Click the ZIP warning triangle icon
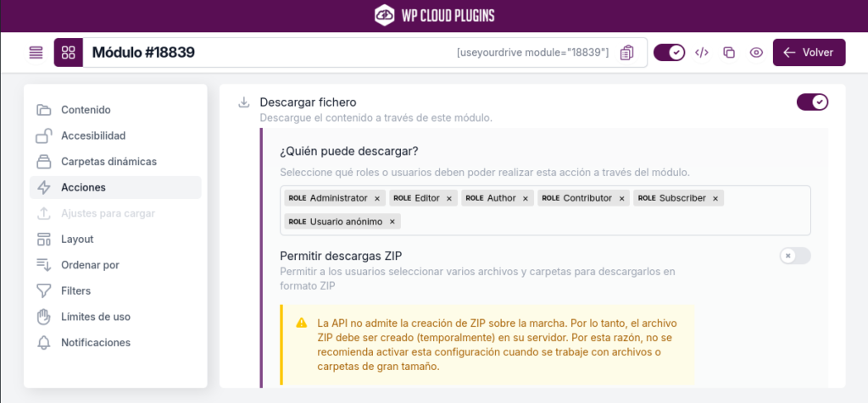This screenshot has height=403, width=868. click(302, 323)
